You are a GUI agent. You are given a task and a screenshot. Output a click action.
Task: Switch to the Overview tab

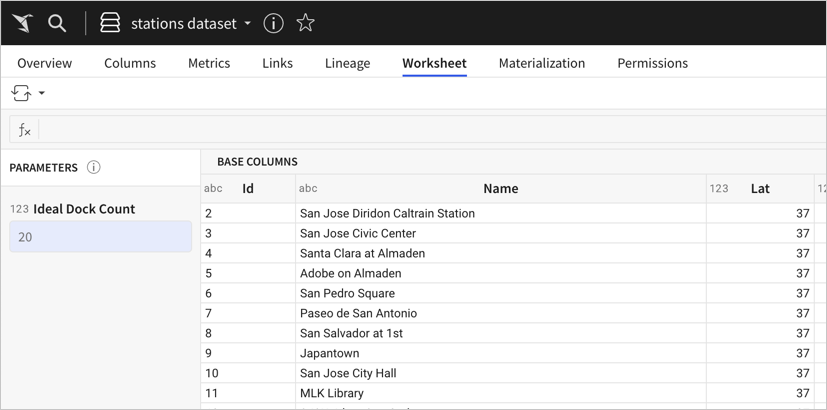point(44,63)
